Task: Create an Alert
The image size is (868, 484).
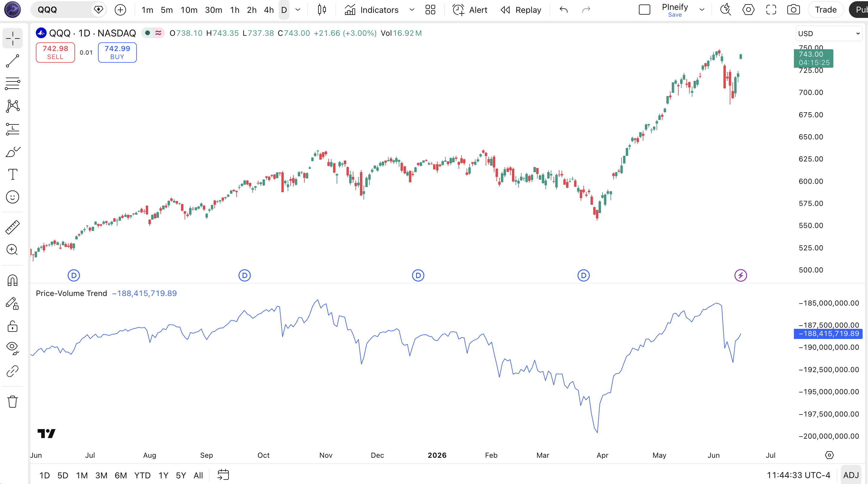Action: (470, 10)
